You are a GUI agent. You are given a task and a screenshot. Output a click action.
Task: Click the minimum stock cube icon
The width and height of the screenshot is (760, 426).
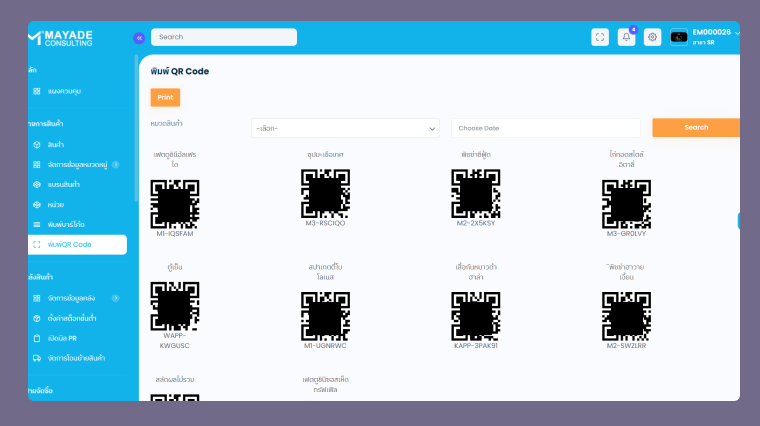tap(37, 318)
